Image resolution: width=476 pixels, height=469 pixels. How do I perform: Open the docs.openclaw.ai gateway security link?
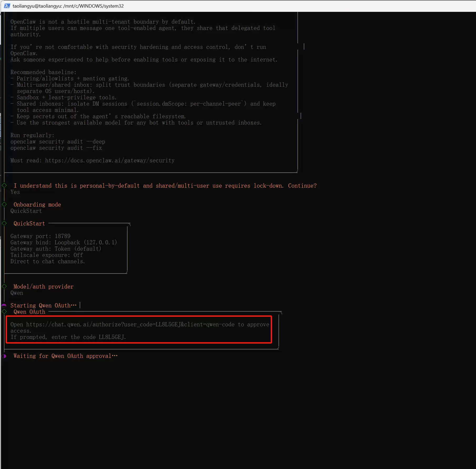tap(110, 161)
